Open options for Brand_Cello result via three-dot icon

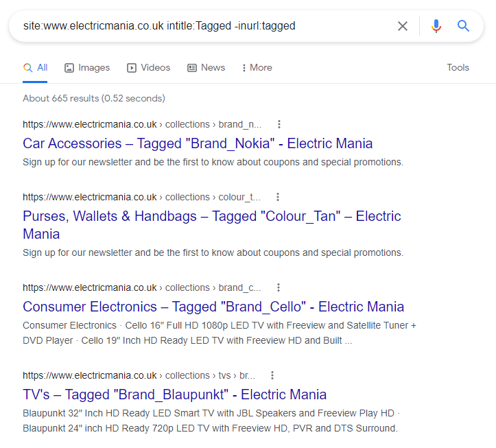[279, 287]
